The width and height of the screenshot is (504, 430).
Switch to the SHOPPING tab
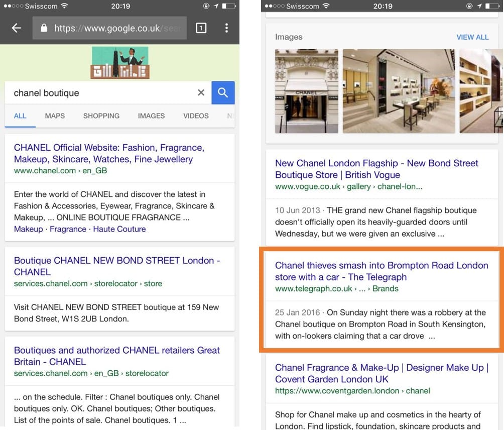click(x=101, y=116)
